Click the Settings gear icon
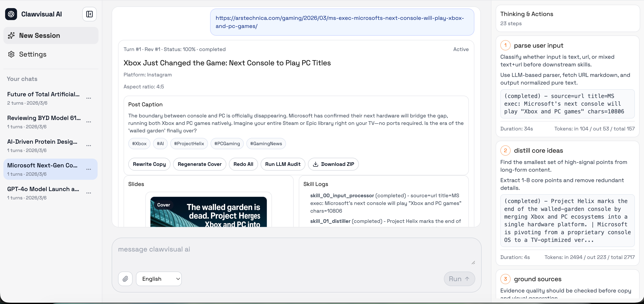Image resolution: width=644 pixels, height=304 pixels. tap(11, 54)
